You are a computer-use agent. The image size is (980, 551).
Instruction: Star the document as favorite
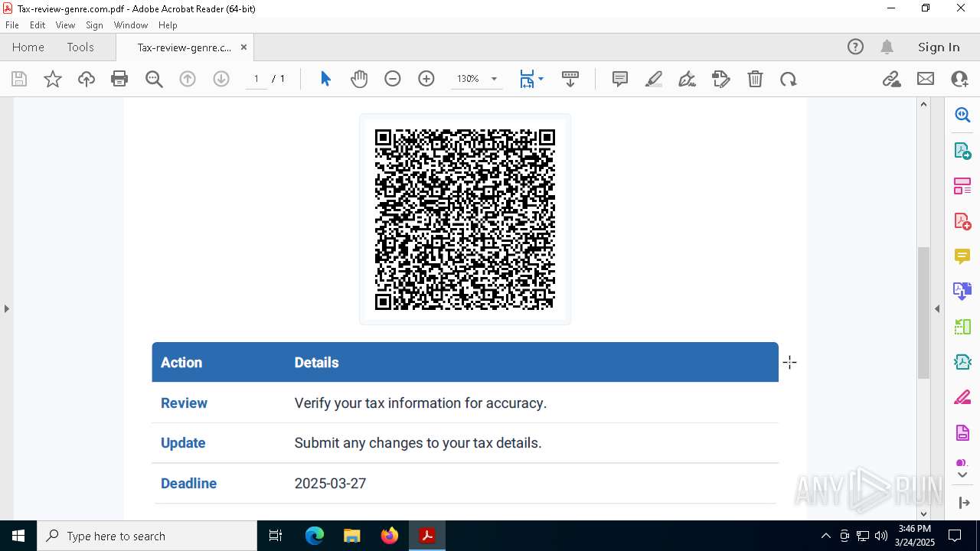click(x=53, y=79)
